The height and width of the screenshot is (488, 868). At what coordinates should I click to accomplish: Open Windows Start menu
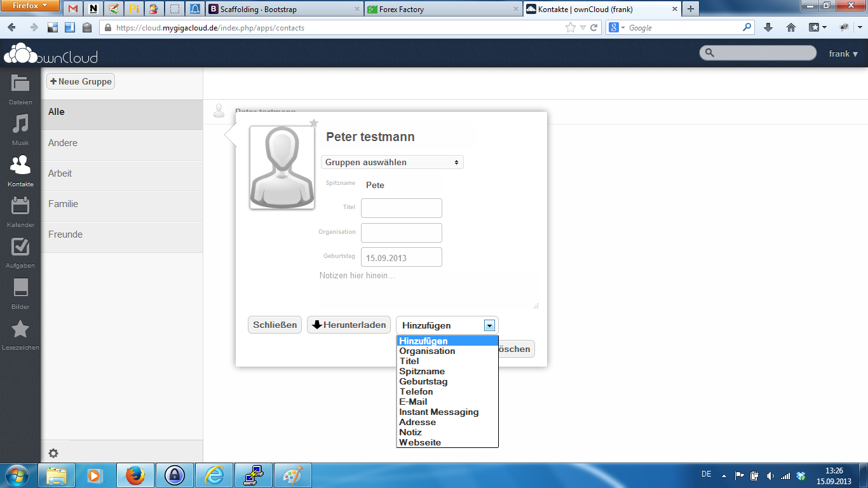click(x=17, y=475)
